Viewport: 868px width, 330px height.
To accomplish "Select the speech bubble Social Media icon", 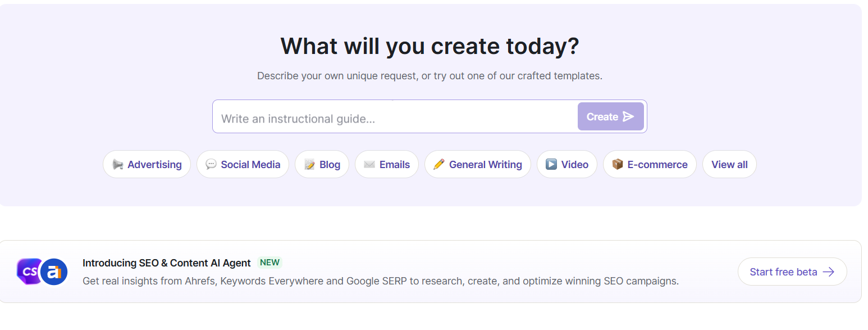I will [211, 165].
